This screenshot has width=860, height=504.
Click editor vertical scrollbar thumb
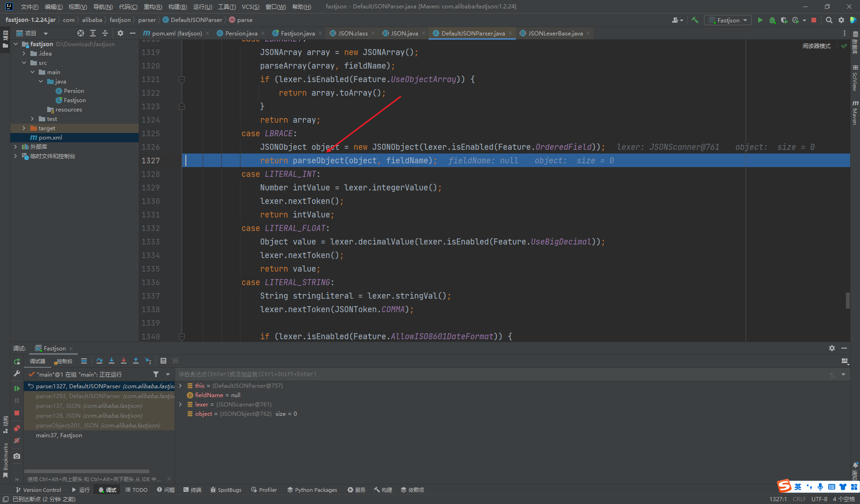pos(847,301)
